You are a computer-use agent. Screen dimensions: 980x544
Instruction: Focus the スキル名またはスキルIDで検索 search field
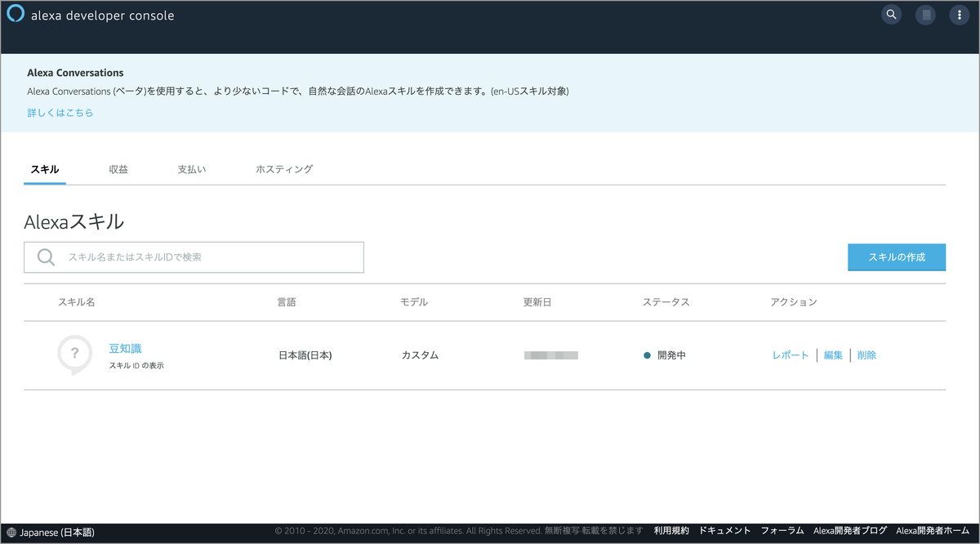point(194,257)
